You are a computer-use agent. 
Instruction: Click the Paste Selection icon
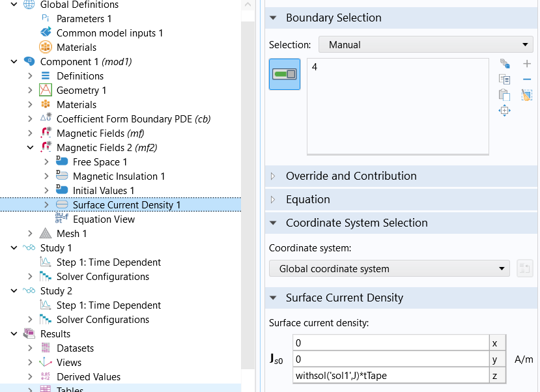[x=504, y=95]
